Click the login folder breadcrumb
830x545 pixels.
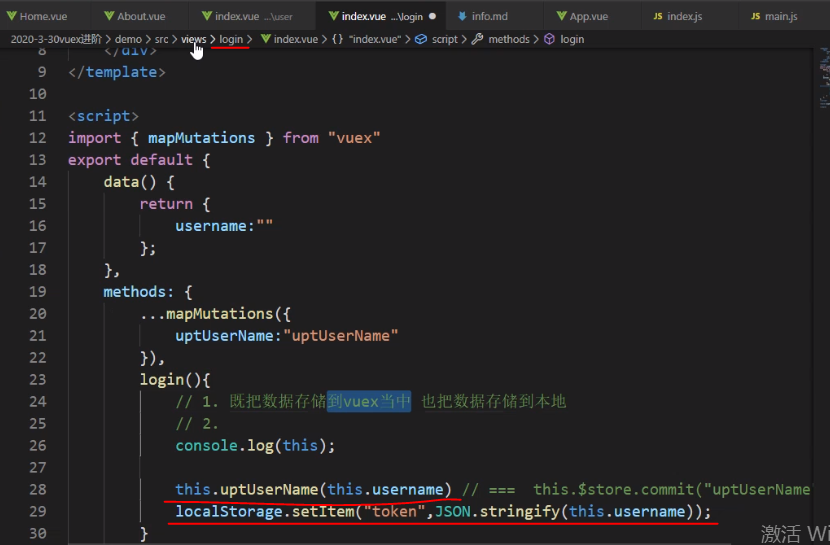click(231, 39)
